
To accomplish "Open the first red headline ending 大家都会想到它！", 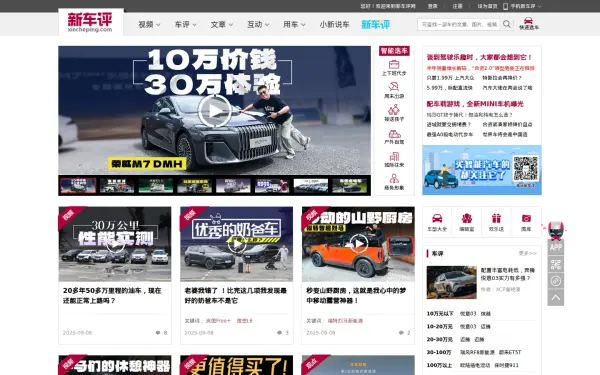I will pos(479,57).
